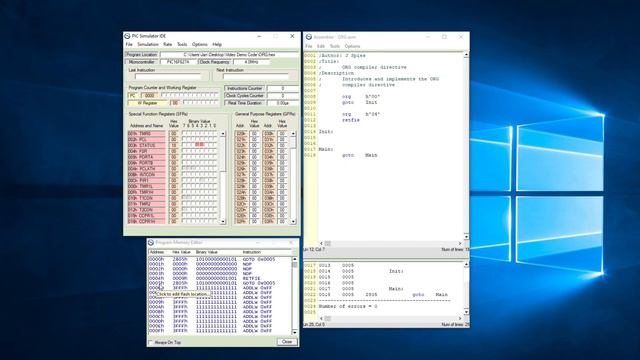Click the program location path field
The width and height of the screenshot is (640, 360).
pyautogui.click(x=229, y=54)
